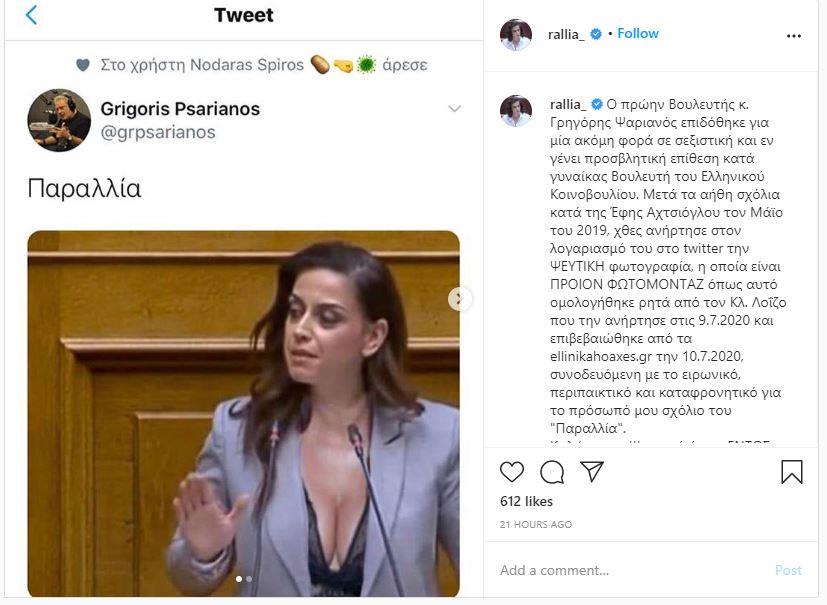Screen dimensions: 827x605
Task: Share post using paper plane icon
Action: pos(592,471)
